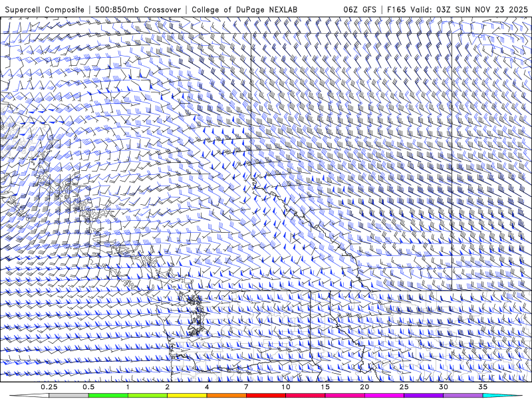
Task: Pick the red swatch between 7 and 10
Action: point(266,396)
